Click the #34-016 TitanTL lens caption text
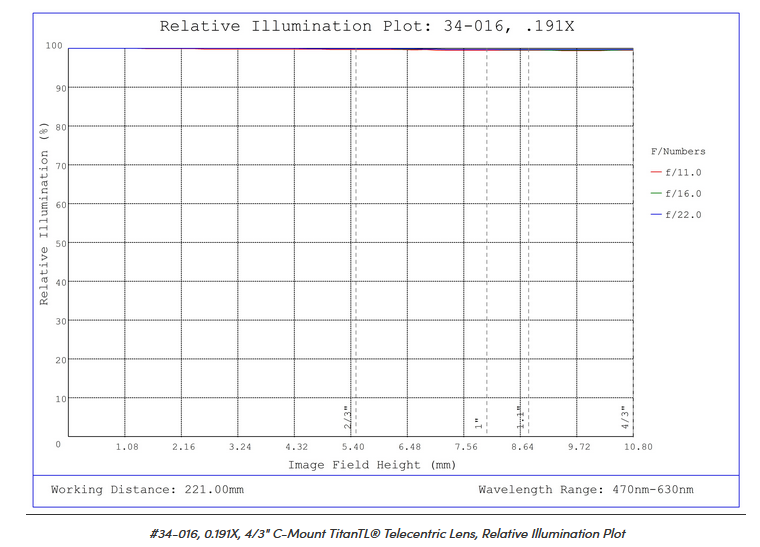The image size is (760, 547). click(386, 533)
